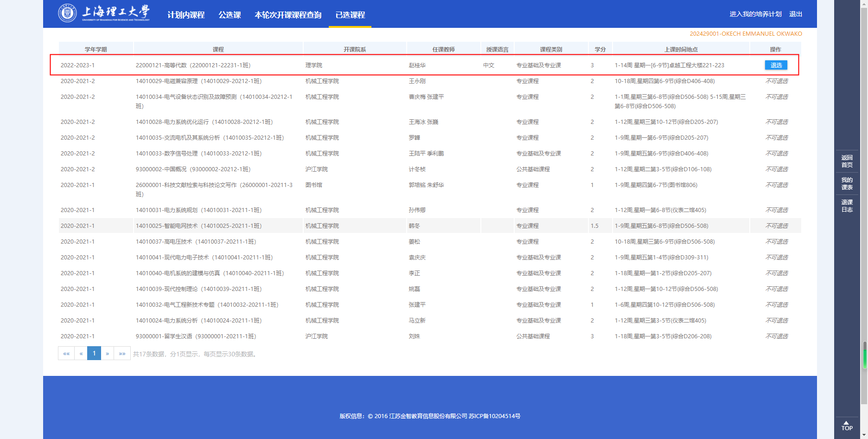The image size is (868, 439).
Task: Open 本轮次开课课程查询 tab
Action: tap(288, 15)
